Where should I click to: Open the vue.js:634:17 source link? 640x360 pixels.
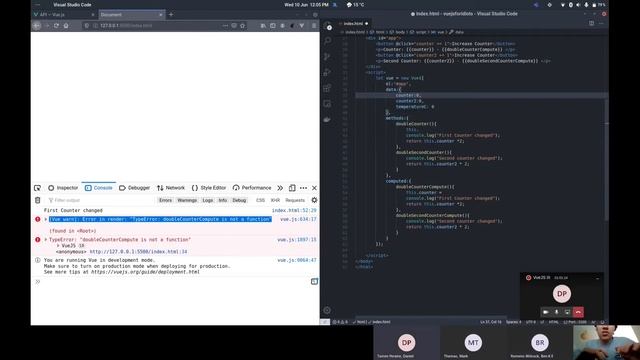[298, 219]
